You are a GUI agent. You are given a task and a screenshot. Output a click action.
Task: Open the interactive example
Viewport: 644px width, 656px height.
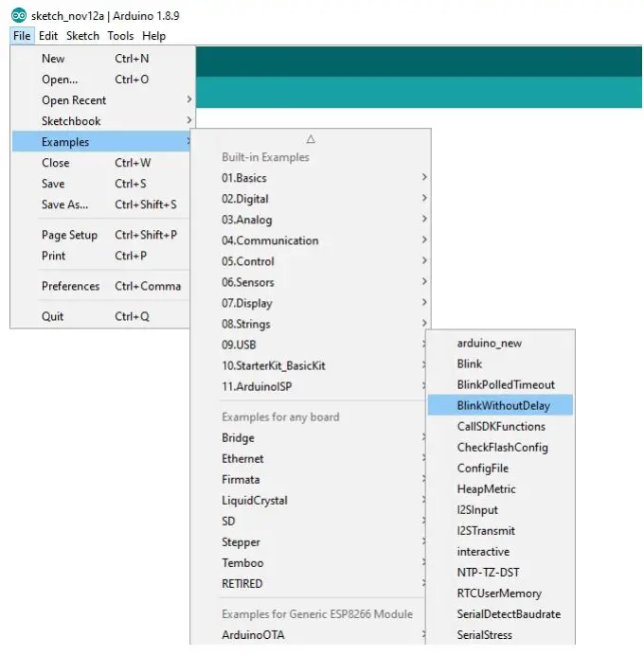(500, 552)
